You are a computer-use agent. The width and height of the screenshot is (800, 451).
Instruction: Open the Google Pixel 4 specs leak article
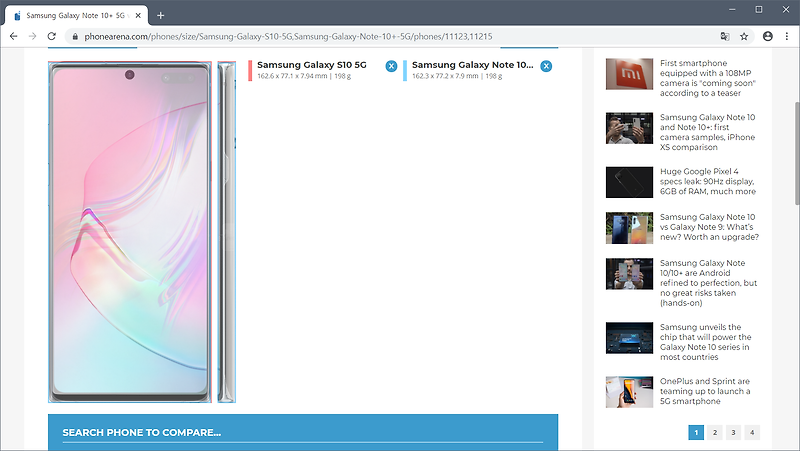click(708, 181)
